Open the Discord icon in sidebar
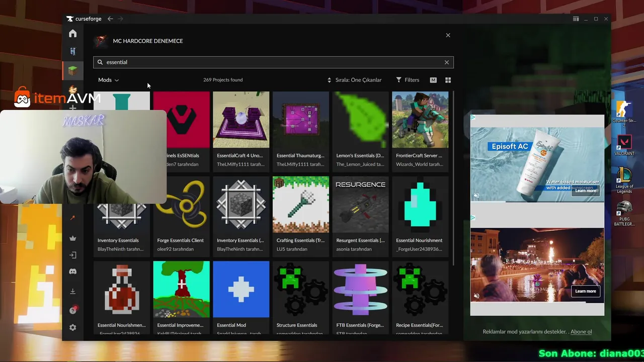 [73, 271]
